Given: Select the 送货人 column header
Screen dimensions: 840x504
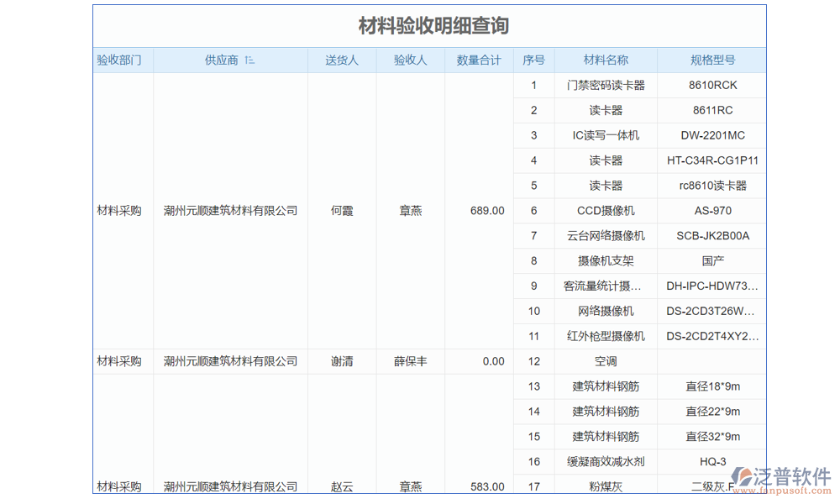Looking at the screenshot, I should point(342,60).
